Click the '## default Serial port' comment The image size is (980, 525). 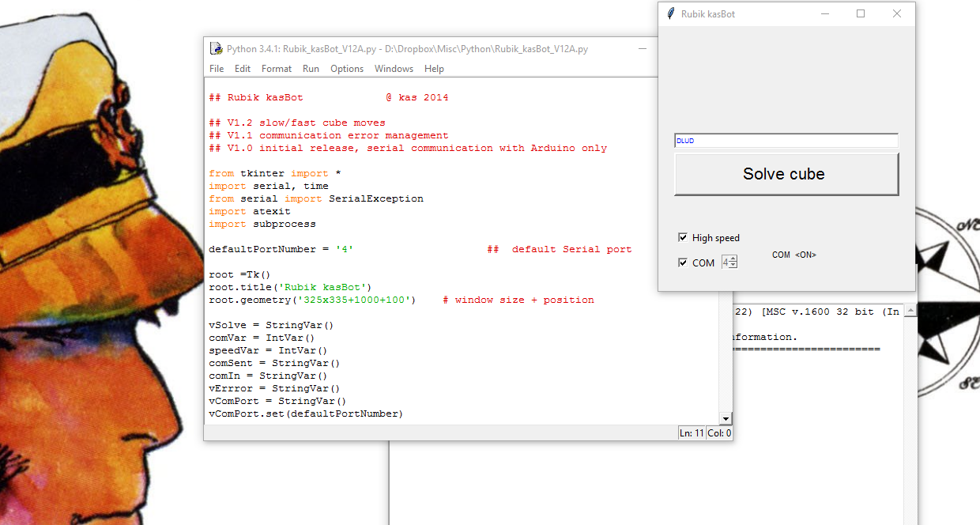(x=560, y=249)
